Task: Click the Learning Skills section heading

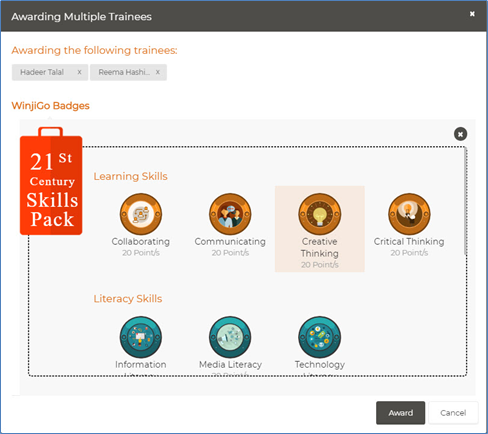Action: click(x=130, y=176)
